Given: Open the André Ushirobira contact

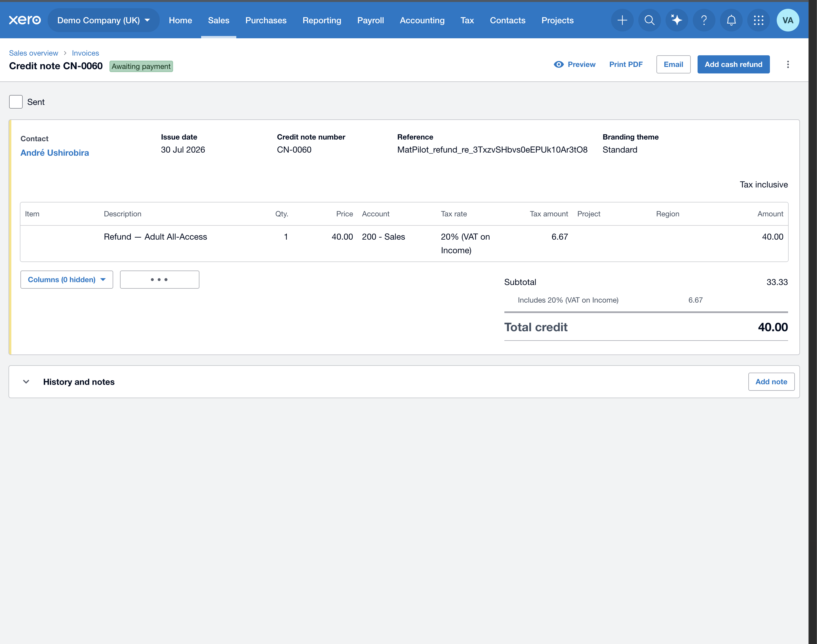Looking at the screenshot, I should [x=55, y=153].
